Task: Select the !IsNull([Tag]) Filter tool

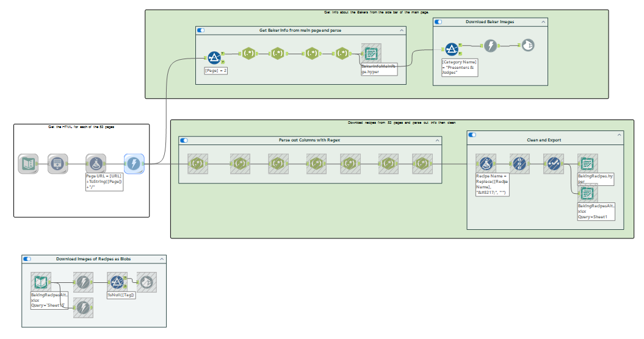Action: click(x=117, y=282)
